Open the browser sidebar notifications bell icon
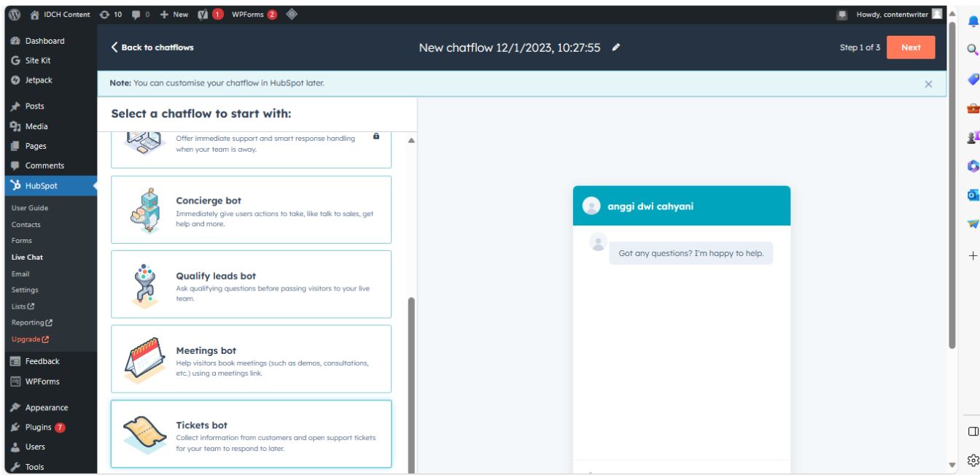 tap(972, 22)
